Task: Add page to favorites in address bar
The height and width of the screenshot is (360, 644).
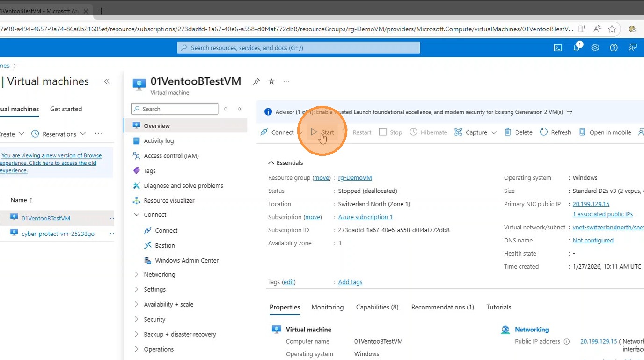Action: tap(612, 29)
